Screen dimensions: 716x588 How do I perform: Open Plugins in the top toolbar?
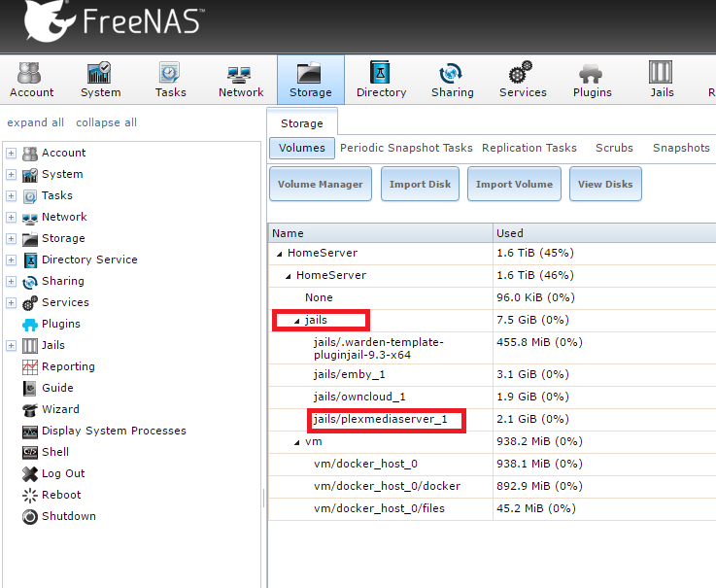[593, 80]
